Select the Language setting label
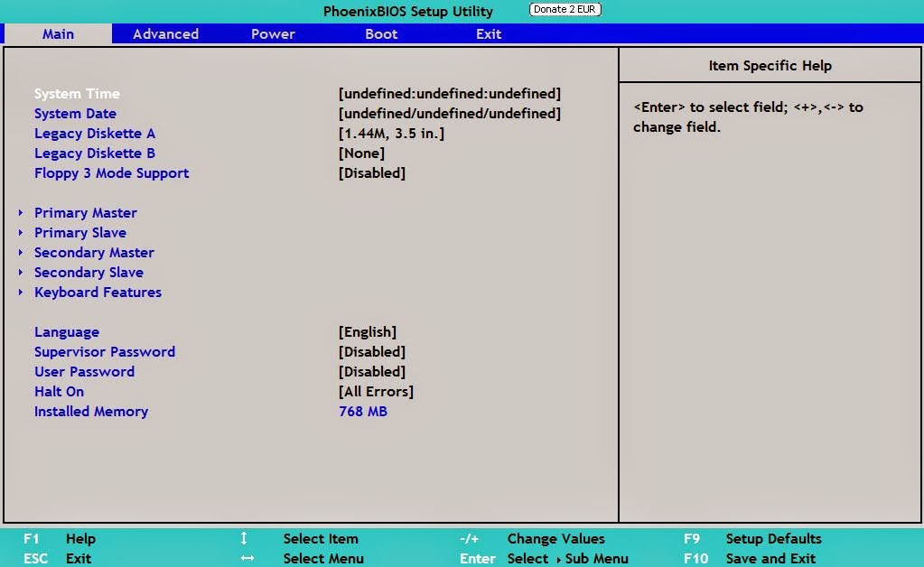 [x=67, y=332]
